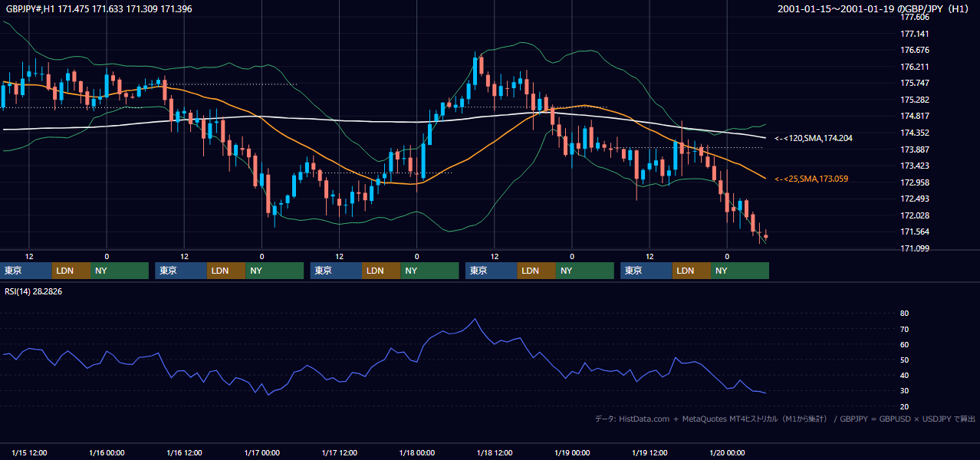The height and width of the screenshot is (460, 980).
Task: Click price axis value 175.747
Action: coord(915,83)
